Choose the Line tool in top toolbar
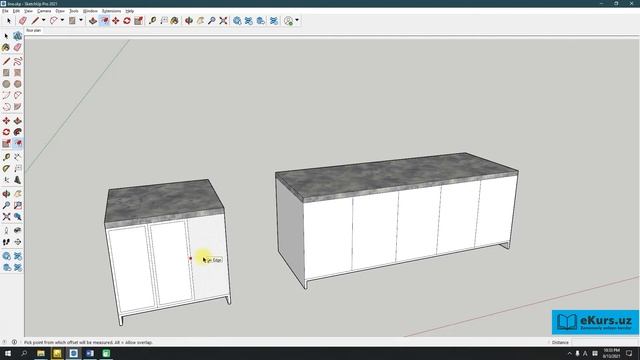The height and width of the screenshot is (360, 640). 36,20
